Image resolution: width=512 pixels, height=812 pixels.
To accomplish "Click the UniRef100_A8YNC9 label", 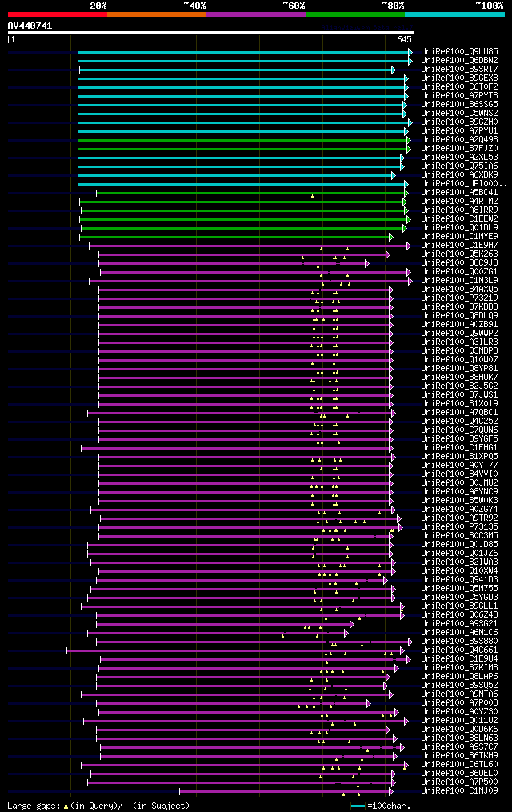I will [459, 492].
